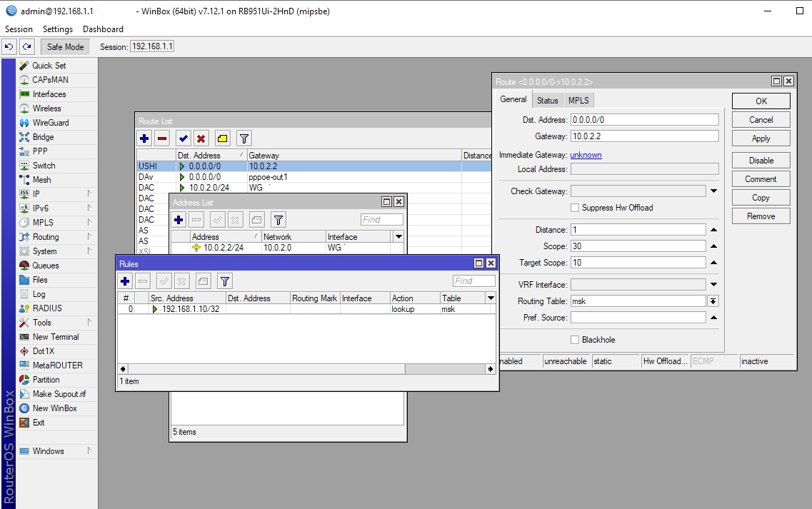Switch to Status tab in Route dialog
Image resolution: width=812 pixels, height=509 pixels.
[x=547, y=101]
